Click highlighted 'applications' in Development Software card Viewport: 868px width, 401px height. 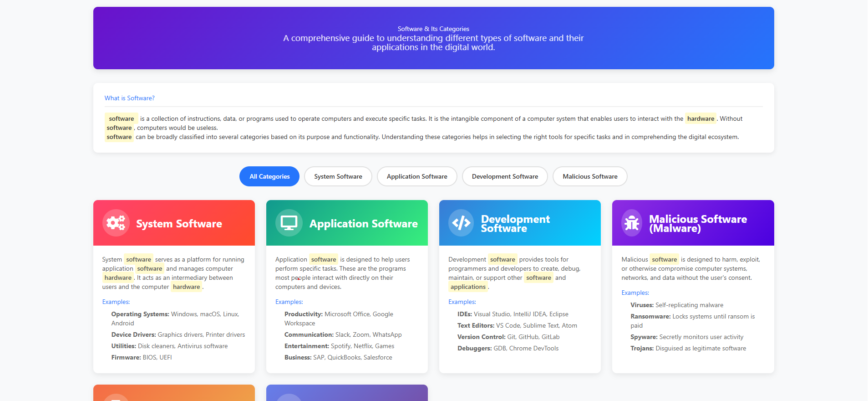468,287
